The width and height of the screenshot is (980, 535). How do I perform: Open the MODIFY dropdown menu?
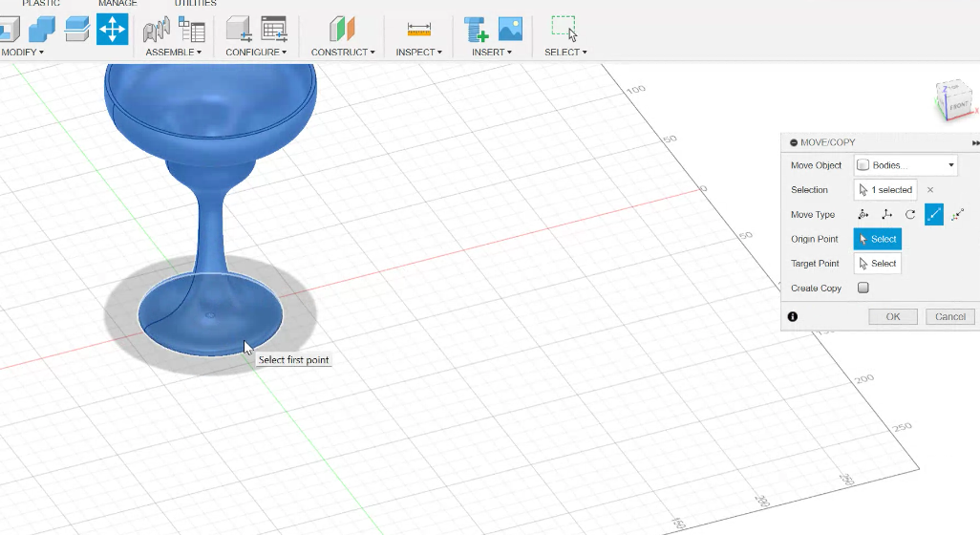point(23,53)
